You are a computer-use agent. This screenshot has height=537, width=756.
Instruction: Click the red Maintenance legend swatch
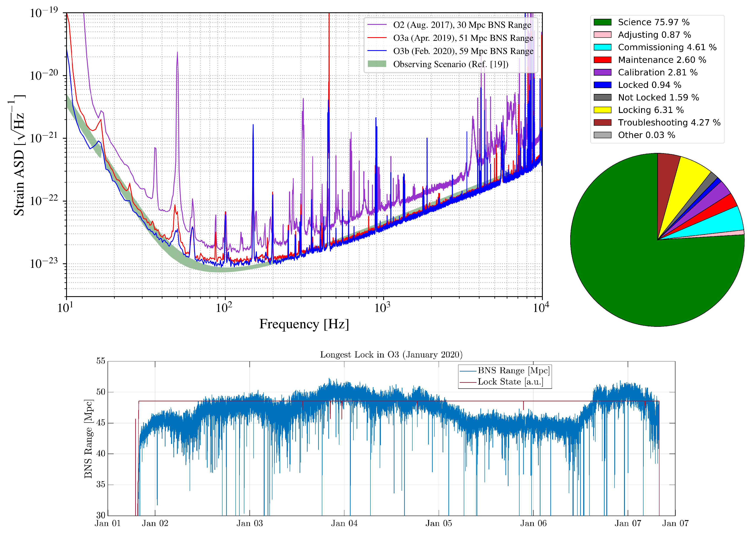point(602,60)
